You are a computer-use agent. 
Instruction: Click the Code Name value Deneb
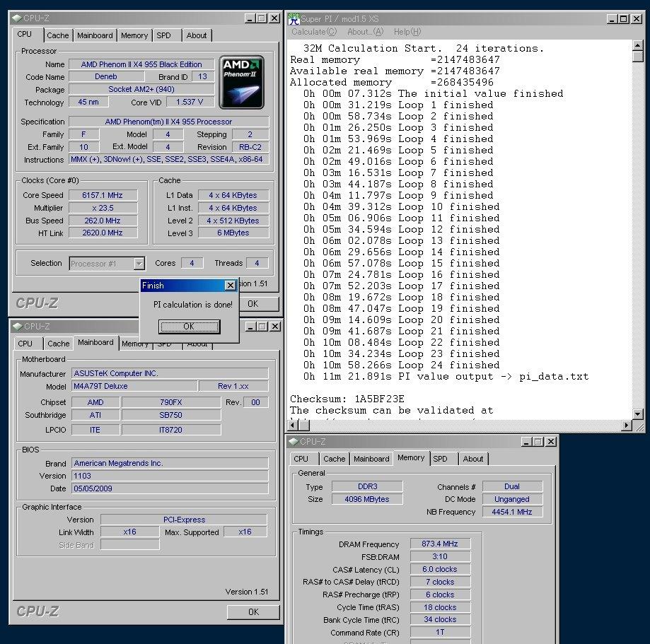[106, 76]
